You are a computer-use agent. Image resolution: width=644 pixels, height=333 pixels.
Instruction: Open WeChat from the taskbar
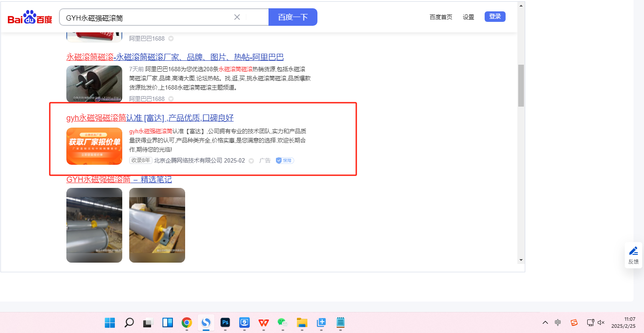283,323
